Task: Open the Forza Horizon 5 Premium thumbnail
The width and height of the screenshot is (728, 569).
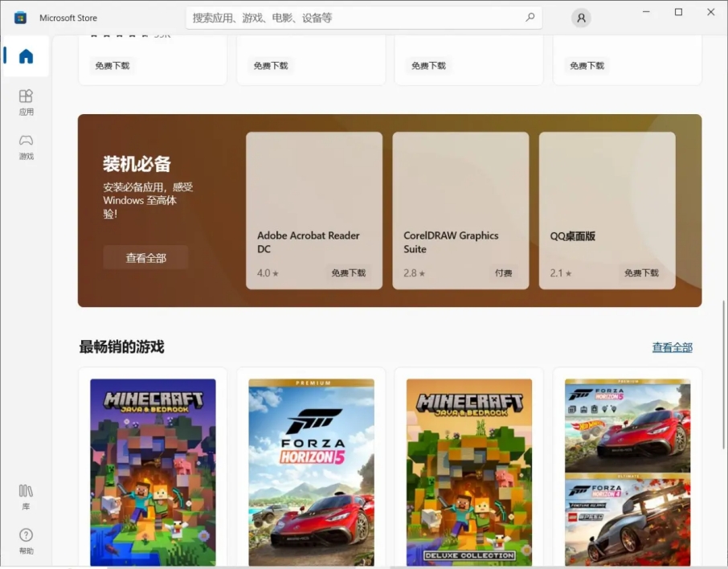Action: (311, 470)
